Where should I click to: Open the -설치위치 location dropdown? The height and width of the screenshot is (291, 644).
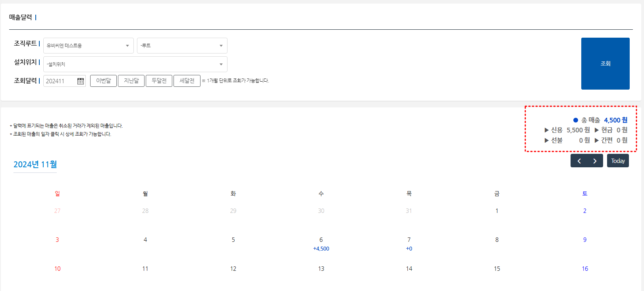point(135,64)
